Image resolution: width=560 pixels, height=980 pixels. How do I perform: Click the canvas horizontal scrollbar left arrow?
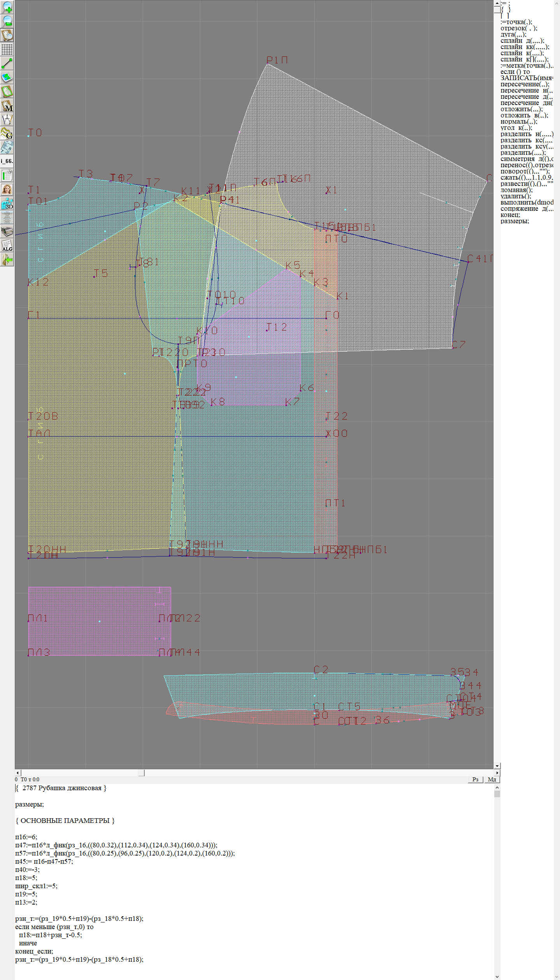click(17, 772)
